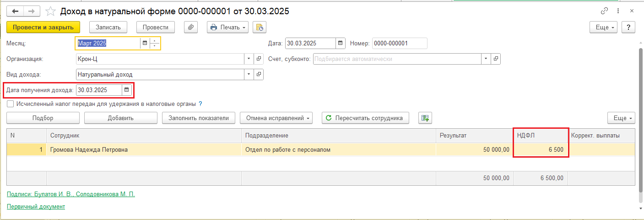644x220 pixels.
Task: Click the Провести и закрыть button
Action: [x=43, y=27]
